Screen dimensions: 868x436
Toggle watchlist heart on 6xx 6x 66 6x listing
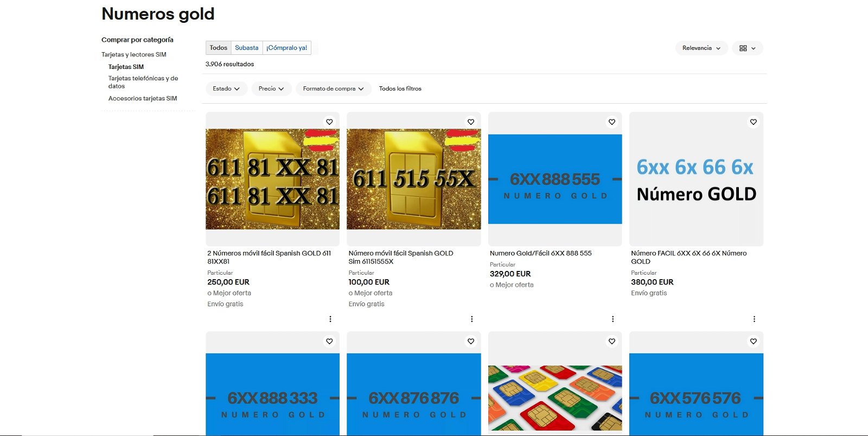click(x=753, y=122)
